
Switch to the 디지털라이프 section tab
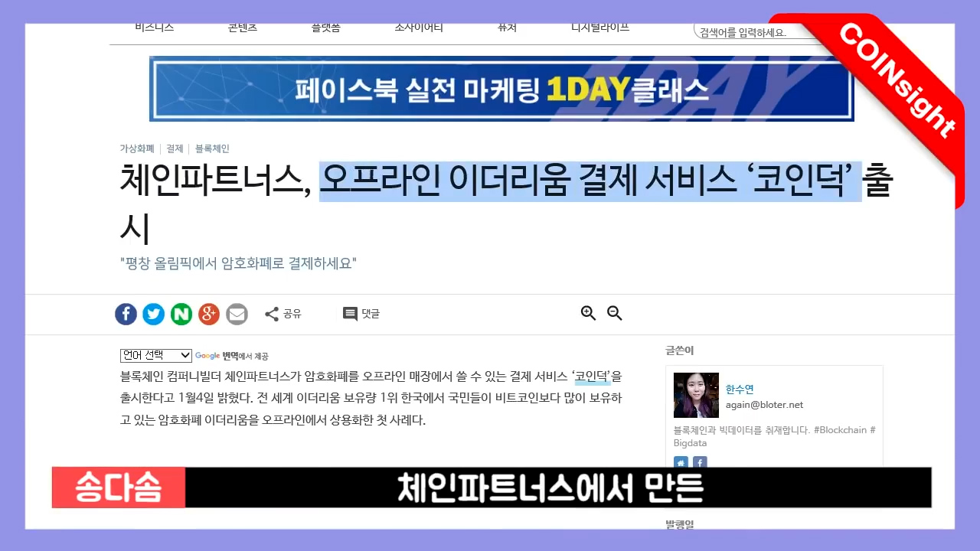pyautogui.click(x=600, y=27)
